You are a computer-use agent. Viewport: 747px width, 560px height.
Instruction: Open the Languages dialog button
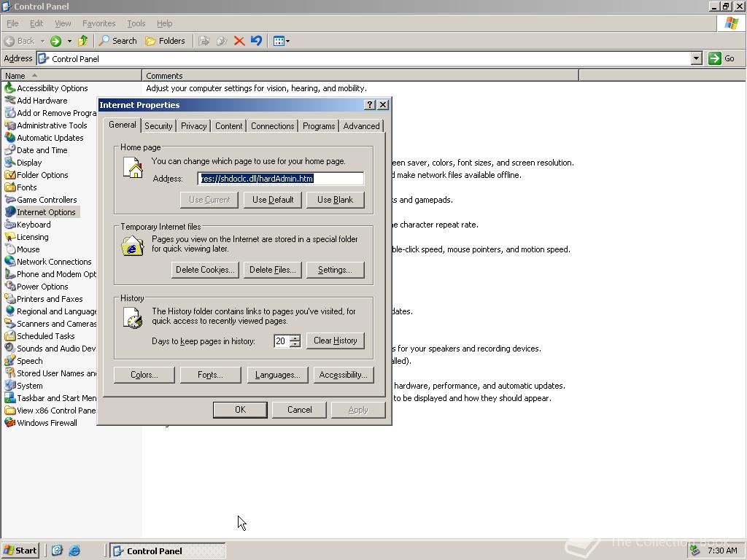pyautogui.click(x=278, y=375)
